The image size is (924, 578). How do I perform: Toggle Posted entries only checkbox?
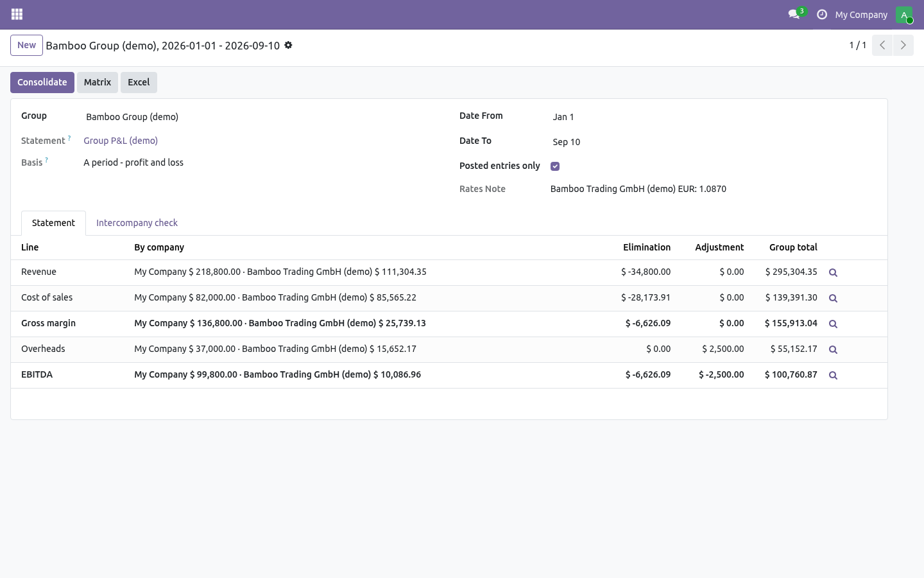point(555,166)
